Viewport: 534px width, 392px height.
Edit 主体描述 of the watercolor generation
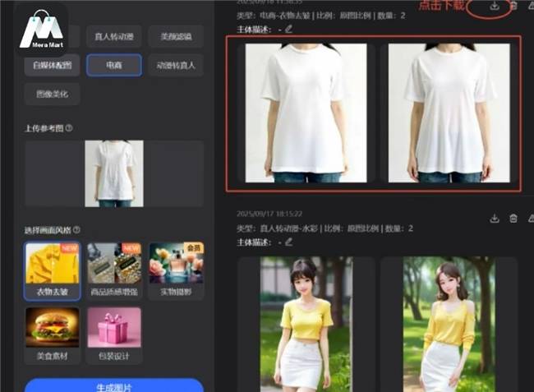point(288,242)
